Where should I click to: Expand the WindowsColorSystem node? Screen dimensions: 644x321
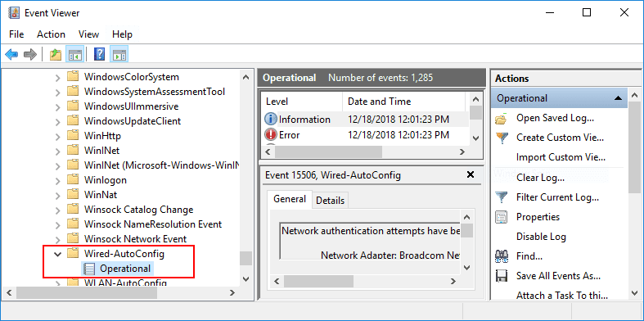(x=58, y=77)
